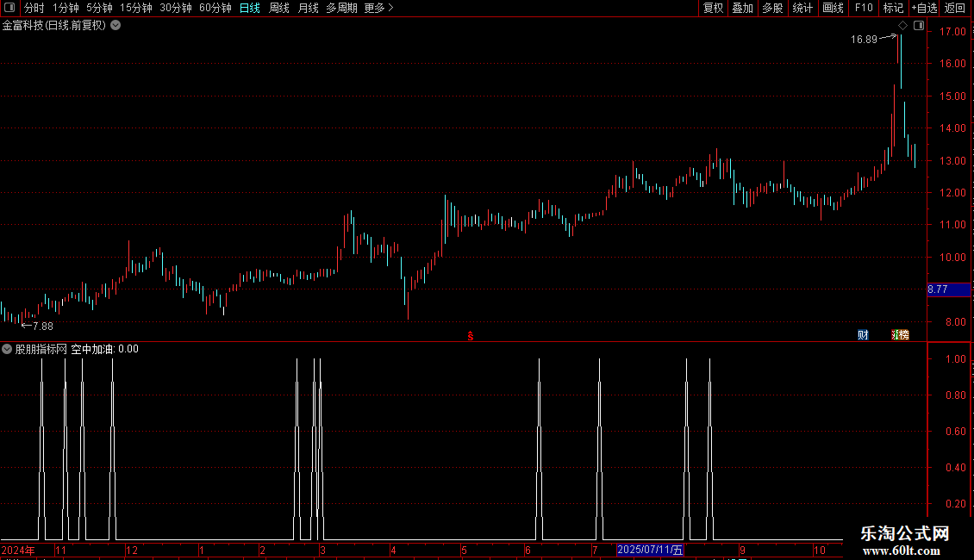The height and width of the screenshot is (560, 974).
Task: Click month 11 on time axis
Action: pos(60,550)
